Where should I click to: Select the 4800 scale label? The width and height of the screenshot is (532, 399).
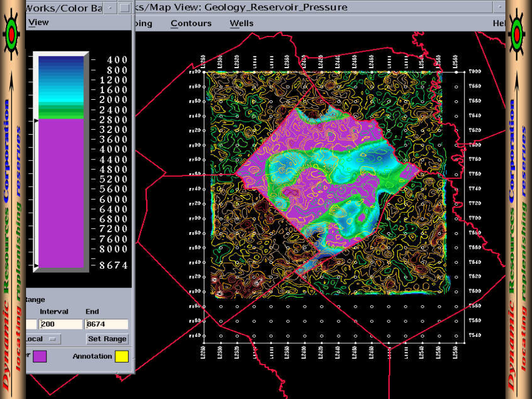114,170
